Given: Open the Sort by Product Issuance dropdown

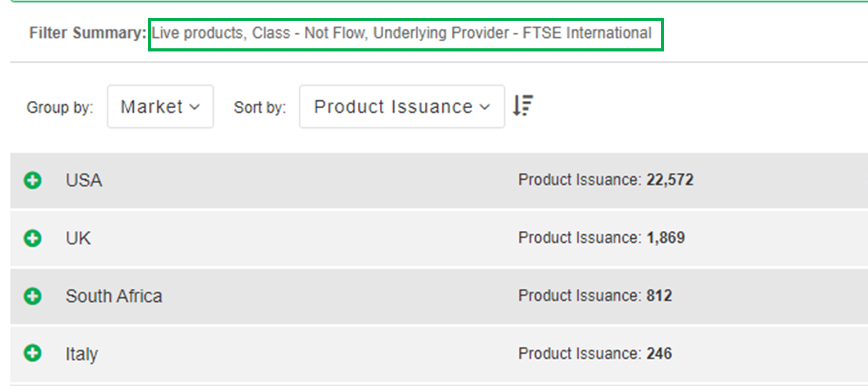Looking at the screenshot, I should pos(402,107).
